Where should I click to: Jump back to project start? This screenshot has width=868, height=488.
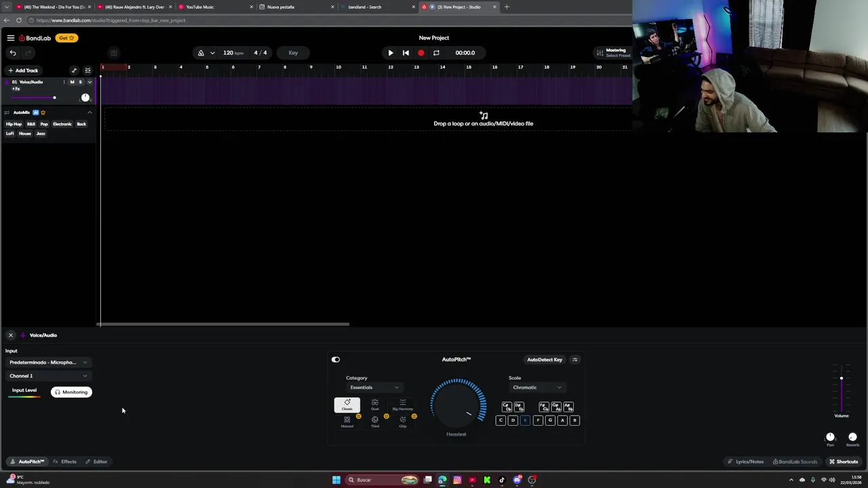(406, 53)
